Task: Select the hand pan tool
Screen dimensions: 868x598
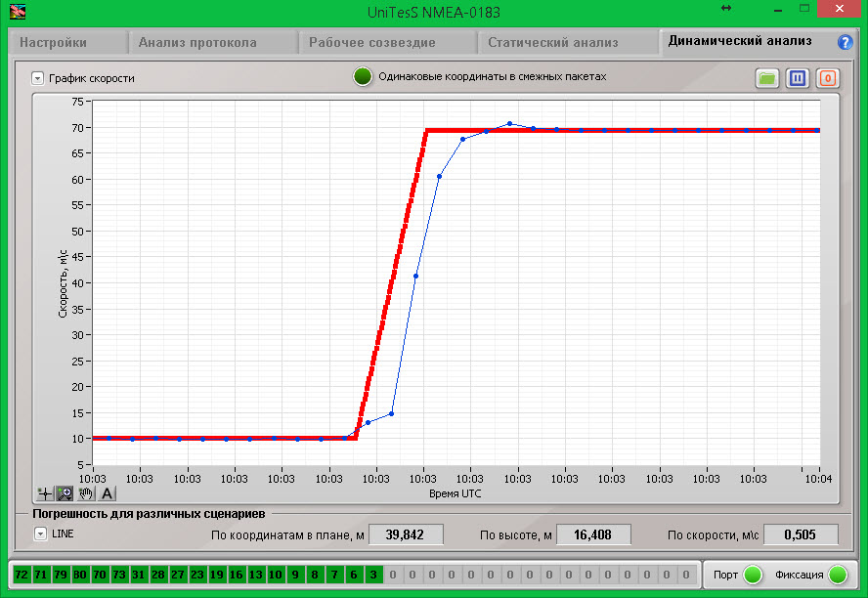Action: tap(86, 493)
